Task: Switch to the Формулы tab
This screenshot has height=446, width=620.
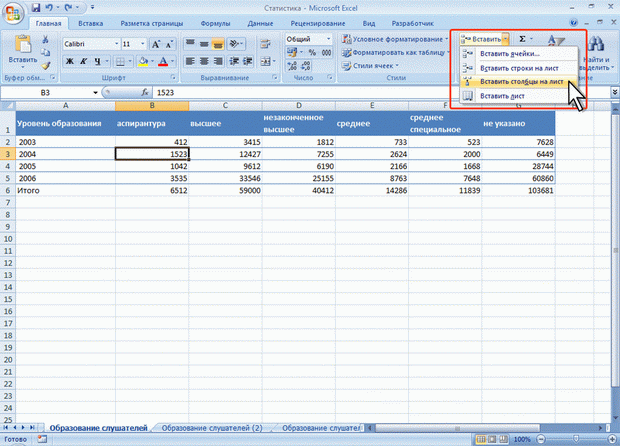Action: point(215,23)
